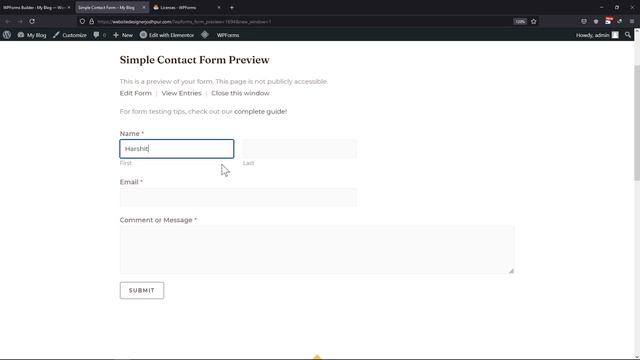Click the green extension icon in the toolbar
This screenshot has height=360, width=640.
pos(620,21)
